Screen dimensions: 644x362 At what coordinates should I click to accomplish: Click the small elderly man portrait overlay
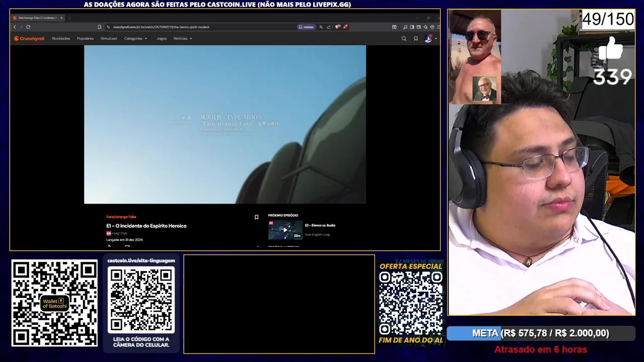[485, 89]
